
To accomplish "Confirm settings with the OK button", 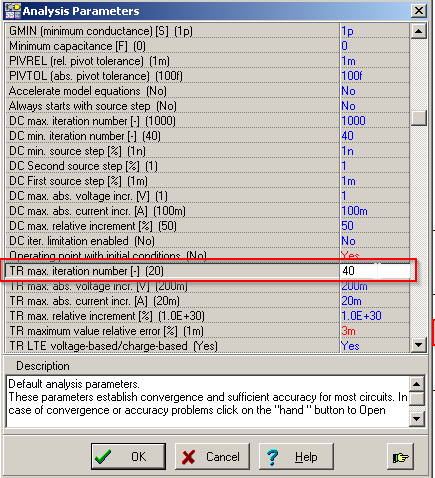I will pyautogui.click(x=128, y=456).
